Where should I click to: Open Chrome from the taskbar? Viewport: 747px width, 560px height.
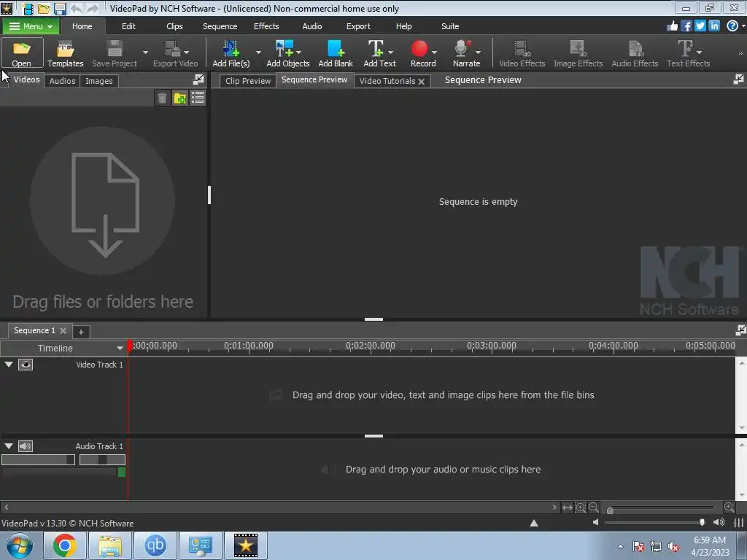[x=65, y=545]
